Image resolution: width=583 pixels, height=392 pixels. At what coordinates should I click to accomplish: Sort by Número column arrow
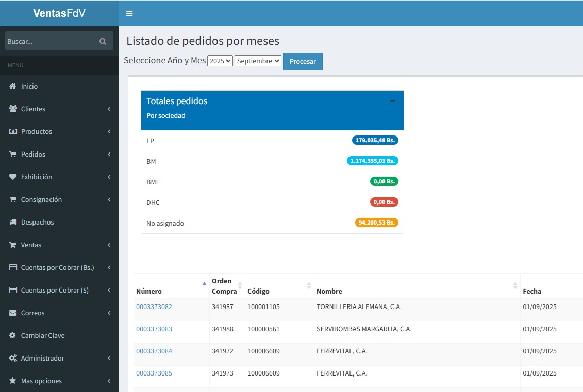204,284
